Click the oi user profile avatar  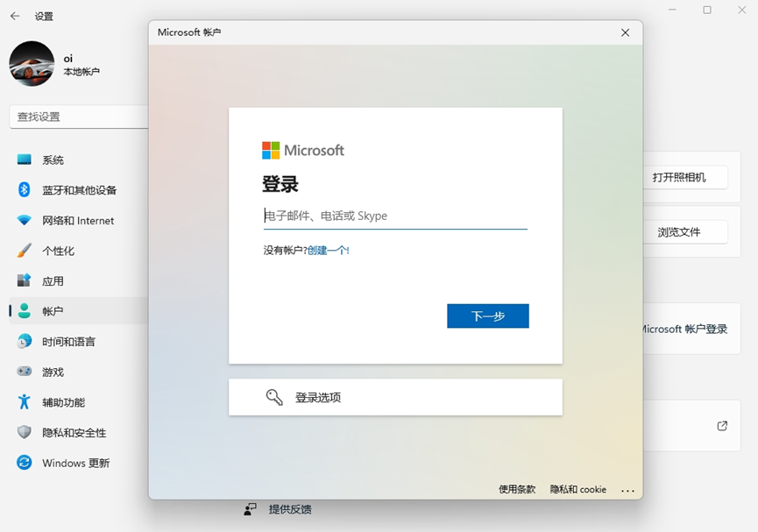point(32,64)
